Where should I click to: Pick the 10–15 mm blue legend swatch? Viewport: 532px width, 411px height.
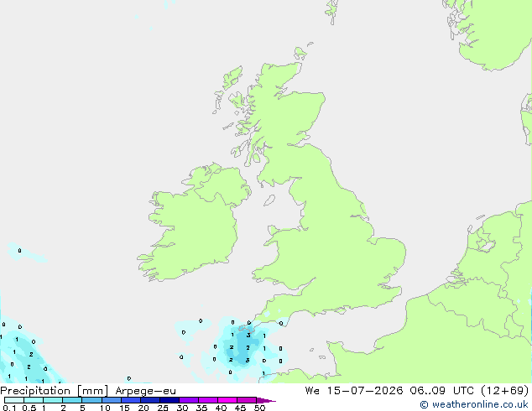(x=111, y=400)
